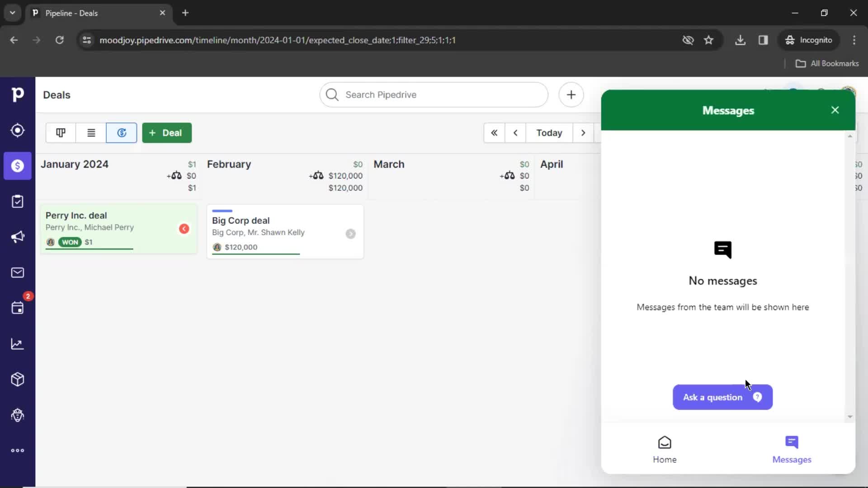Click April column header
The image size is (868, 488).
pyautogui.click(x=552, y=164)
